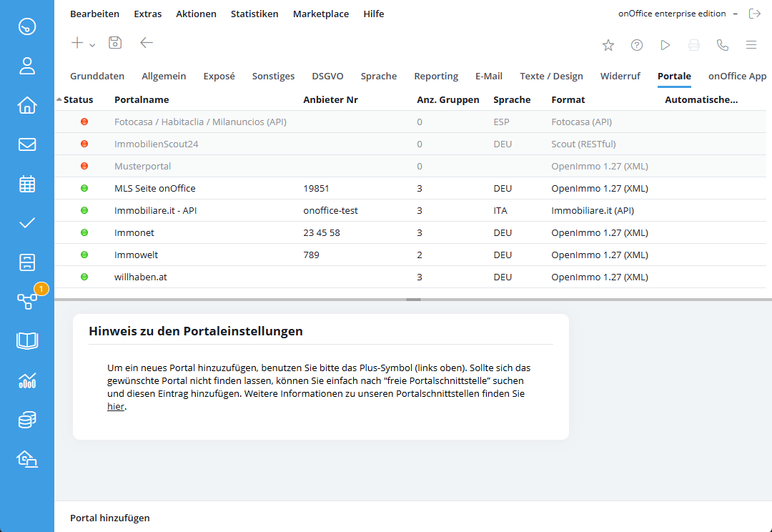The width and height of the screenshot is (772, 532).
Task: Click the horizontal splitter handle below table
Action: click(413, 299)
